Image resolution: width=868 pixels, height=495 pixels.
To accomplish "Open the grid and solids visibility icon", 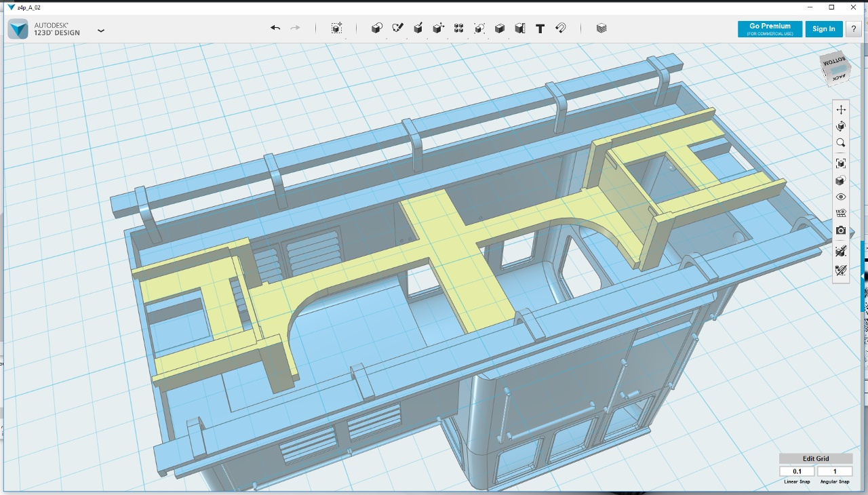I will [x=841, y=214].
